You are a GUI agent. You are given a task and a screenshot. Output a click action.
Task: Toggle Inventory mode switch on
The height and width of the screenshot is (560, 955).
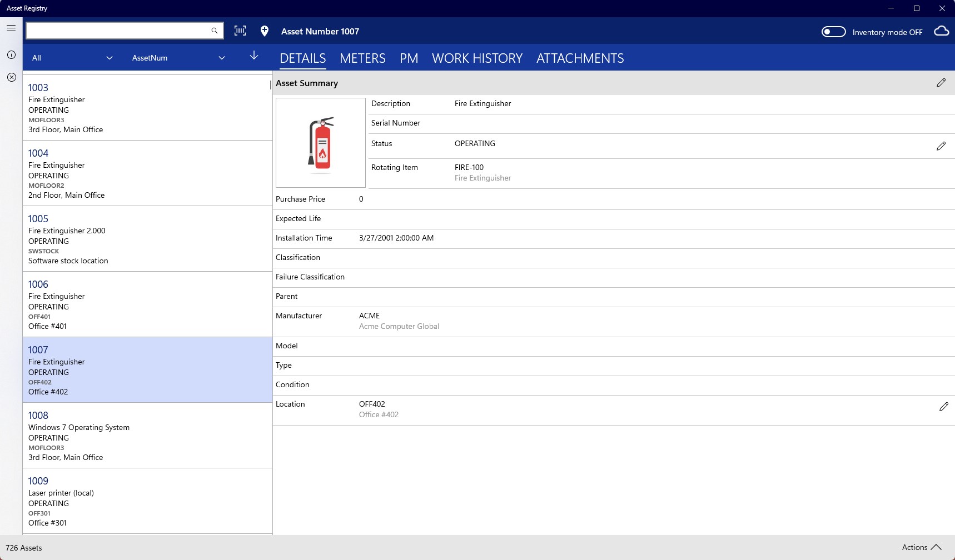[x=833, y=32]
